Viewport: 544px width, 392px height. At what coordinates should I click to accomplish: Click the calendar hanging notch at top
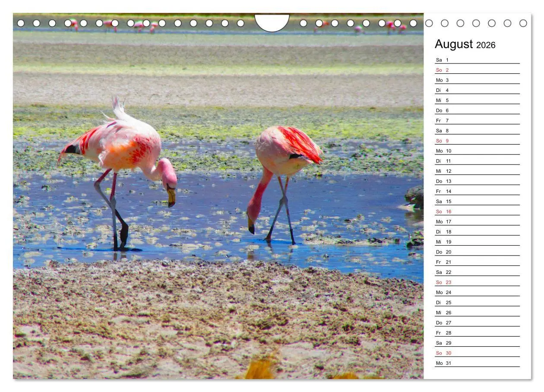(272, 23)
